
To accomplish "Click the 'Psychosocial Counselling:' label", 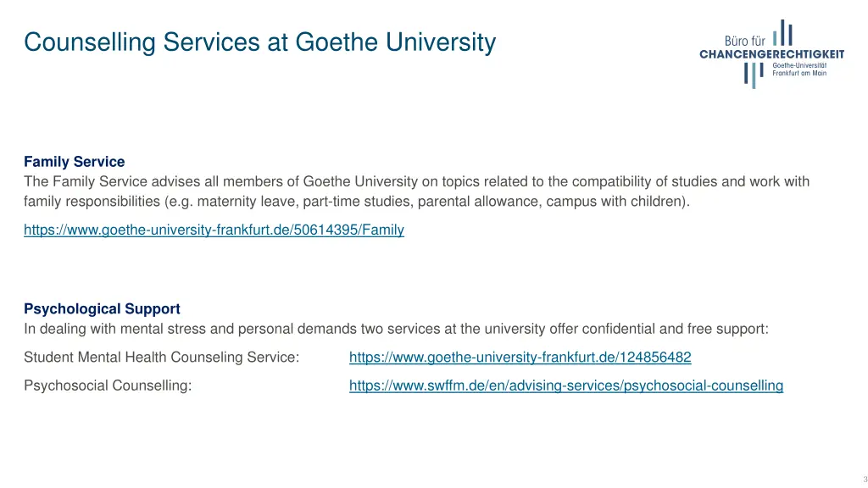I will point(108,385).
